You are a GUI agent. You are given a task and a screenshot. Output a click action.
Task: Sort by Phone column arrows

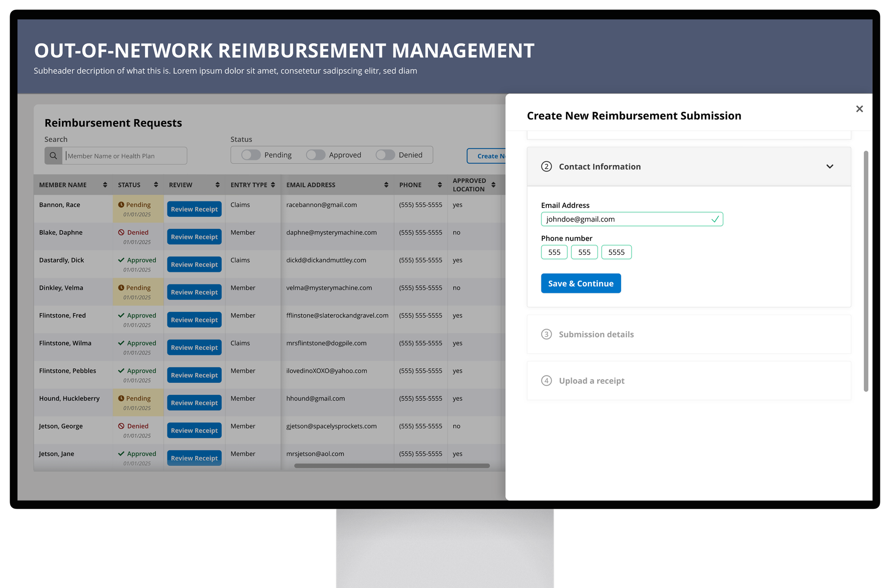(440, 185)
